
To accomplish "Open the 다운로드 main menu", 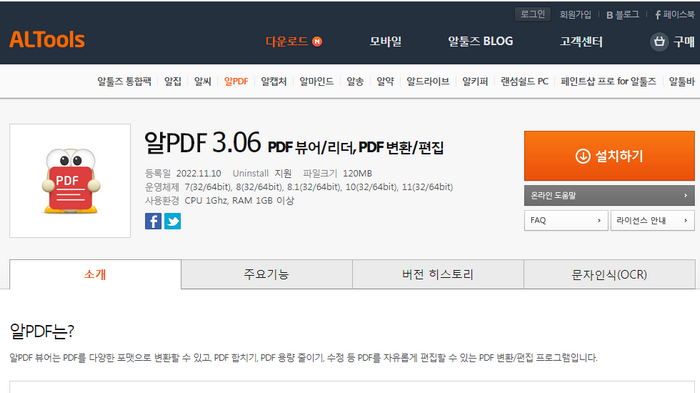I will (287, 42).
